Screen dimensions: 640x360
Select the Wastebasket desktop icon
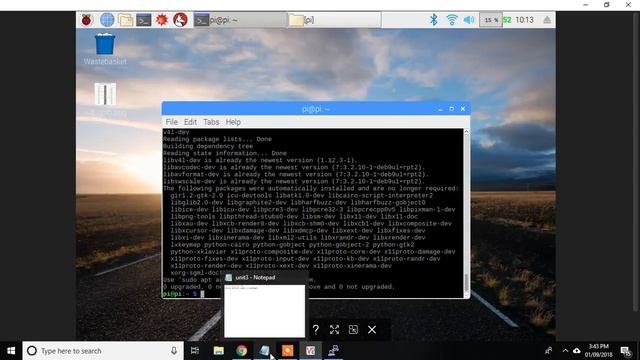pos(105,49)
